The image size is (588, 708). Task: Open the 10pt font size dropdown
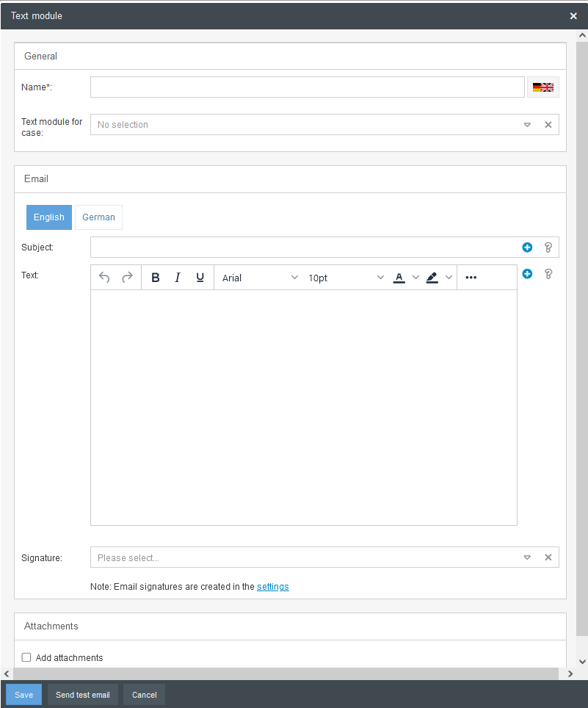[346, 278]
